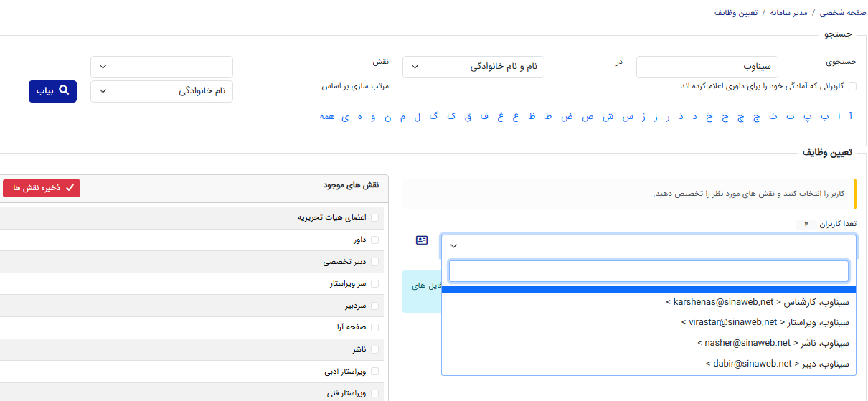Screen dimensions: 868x401
Task: Click the user dropdown search field
Action: point(648,271)
